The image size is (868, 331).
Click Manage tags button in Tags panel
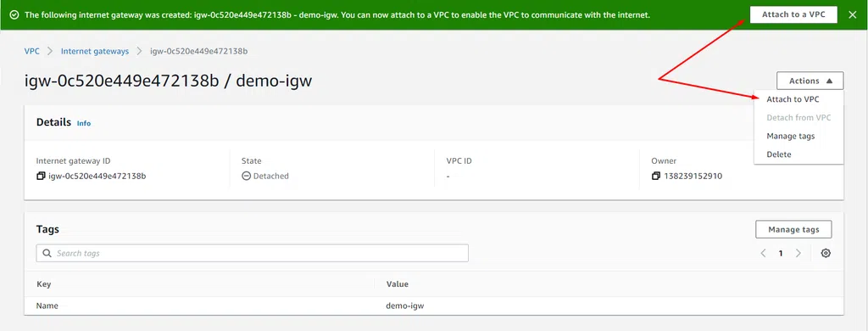coord(793,229)
